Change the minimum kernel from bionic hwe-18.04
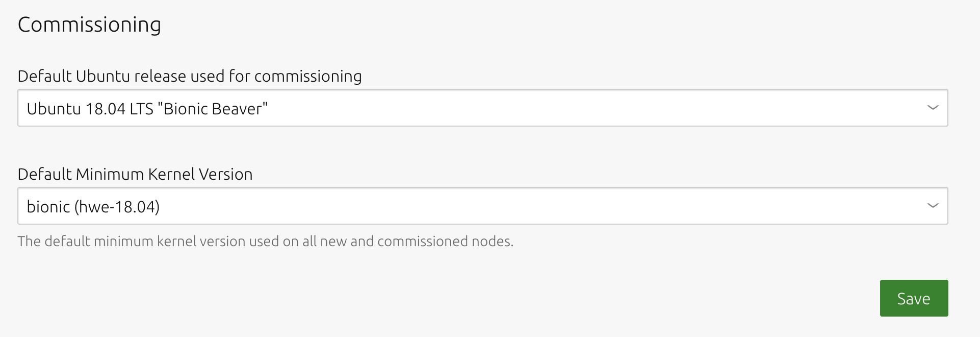 pos(482,206)
